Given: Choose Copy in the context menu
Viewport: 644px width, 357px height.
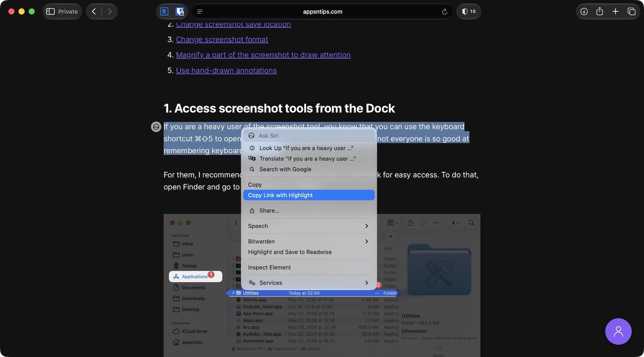Looking at the screenshot, I should pyautogui.click(x=309, y=185).
